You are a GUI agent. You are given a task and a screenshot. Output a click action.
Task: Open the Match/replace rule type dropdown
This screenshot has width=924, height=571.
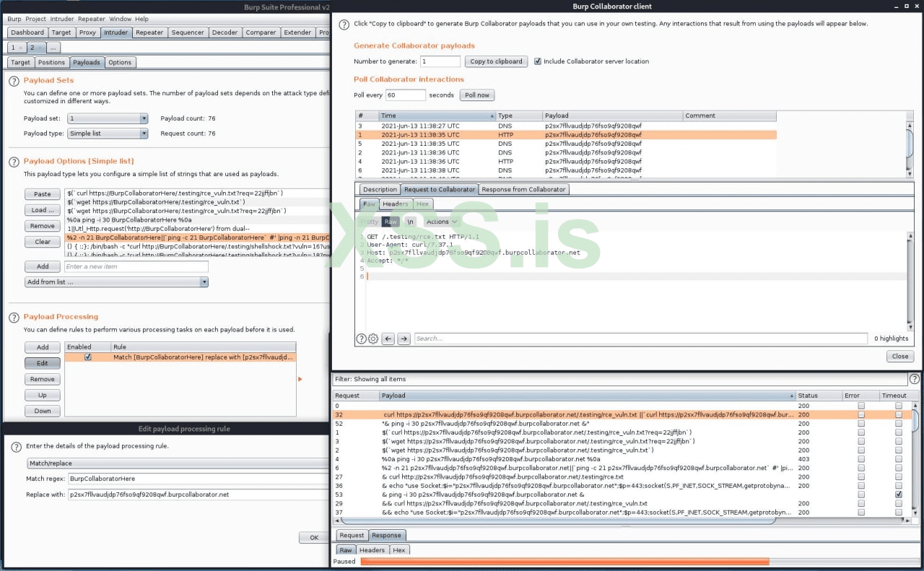click(178, 463)
